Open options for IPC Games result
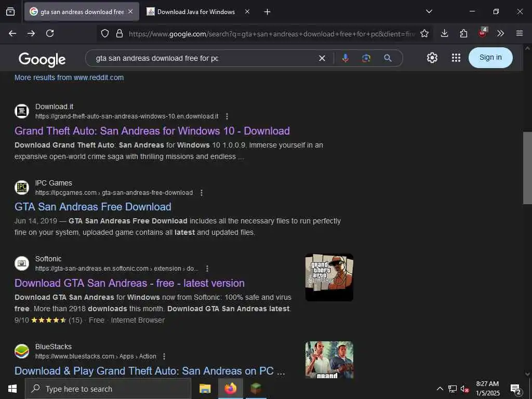Screen dimensions: 532x399 (x=202, y=193)
